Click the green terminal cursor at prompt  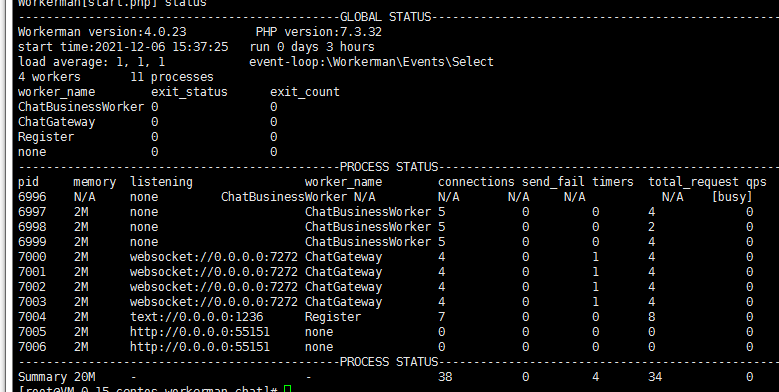[287, 389]
